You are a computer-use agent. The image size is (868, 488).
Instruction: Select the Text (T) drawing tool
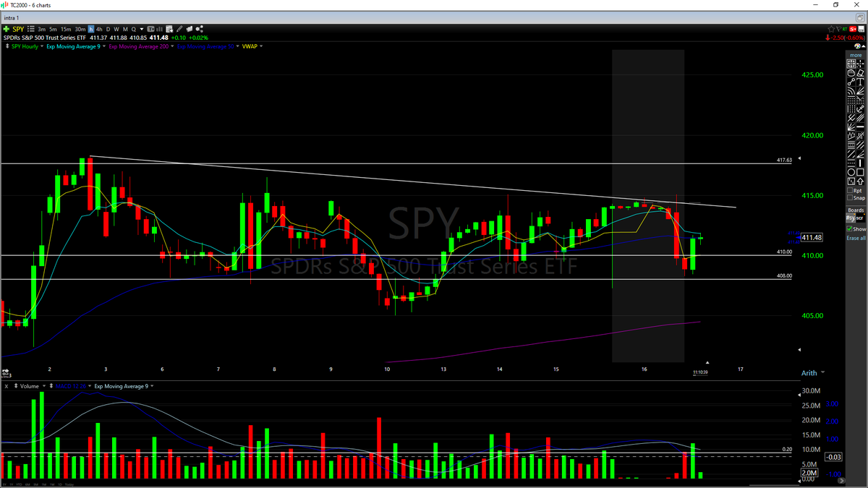pyautogui.click(x=860, y=82)
